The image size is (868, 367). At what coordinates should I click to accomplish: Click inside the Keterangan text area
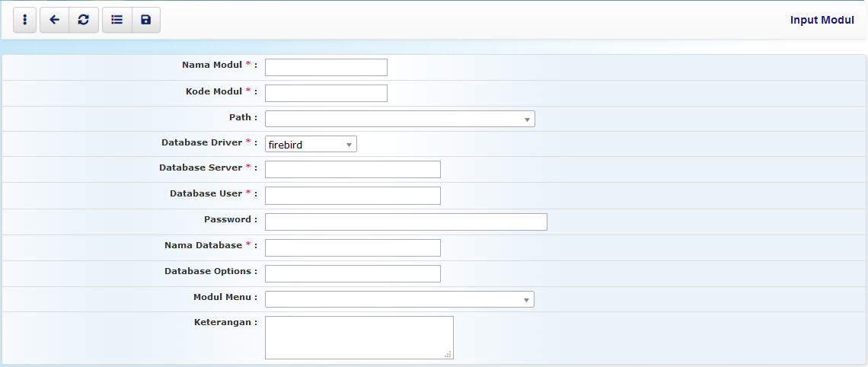tap(359, 337)
